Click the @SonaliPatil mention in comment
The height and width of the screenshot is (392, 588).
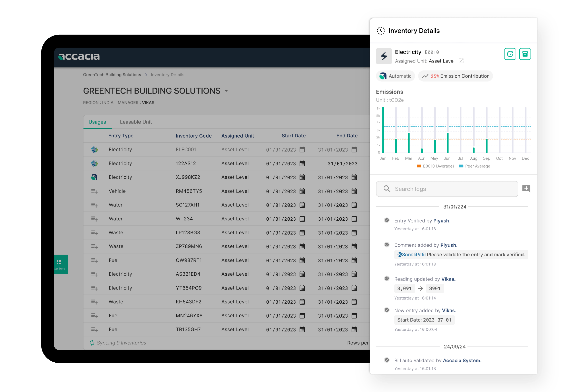411,255
